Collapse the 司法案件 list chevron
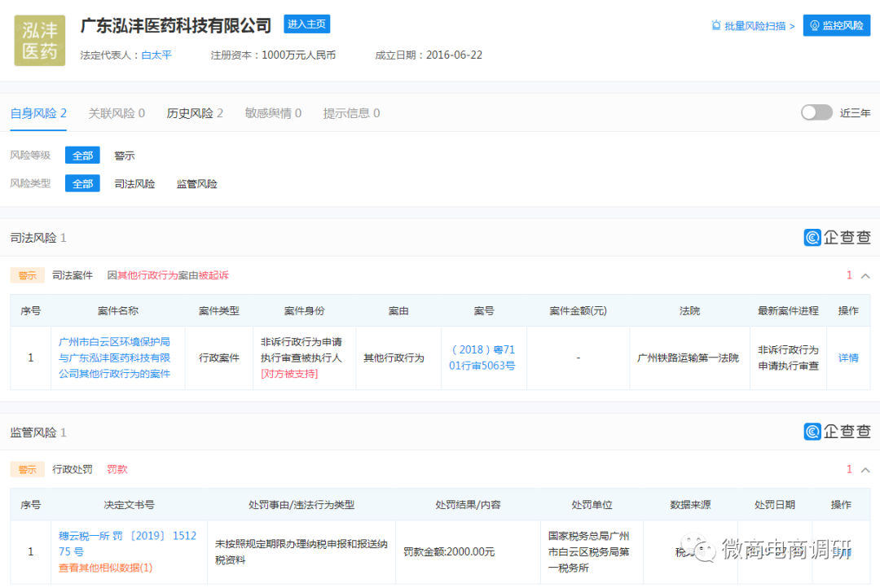 click(x=865, y=275)
